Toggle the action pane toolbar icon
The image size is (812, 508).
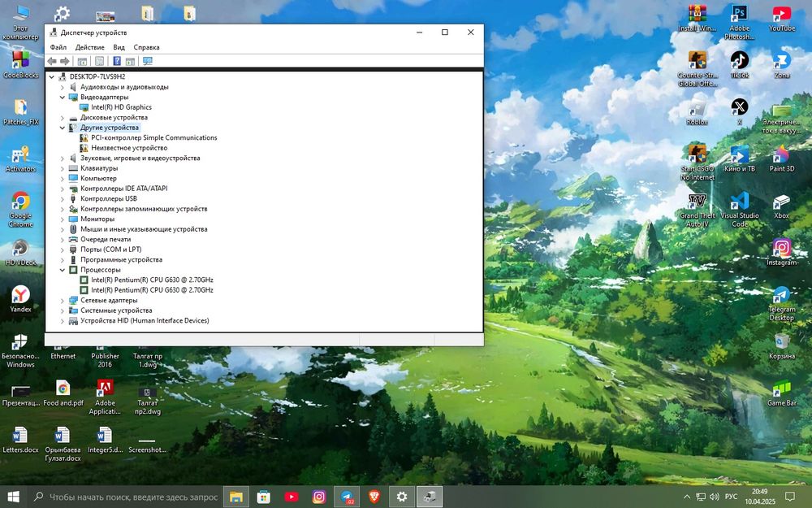click(130, 61)
